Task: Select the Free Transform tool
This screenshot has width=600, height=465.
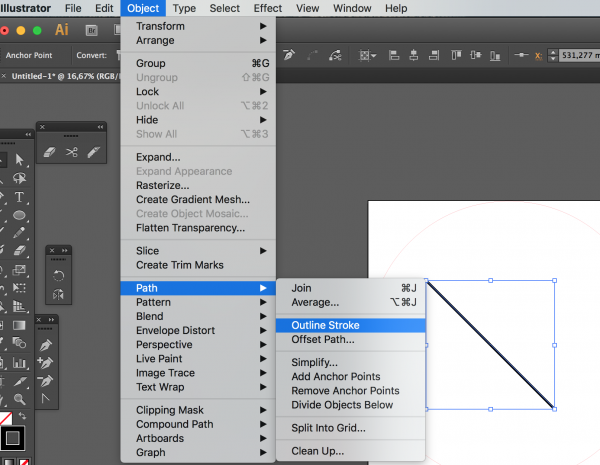Action: [x=19, y=288]
